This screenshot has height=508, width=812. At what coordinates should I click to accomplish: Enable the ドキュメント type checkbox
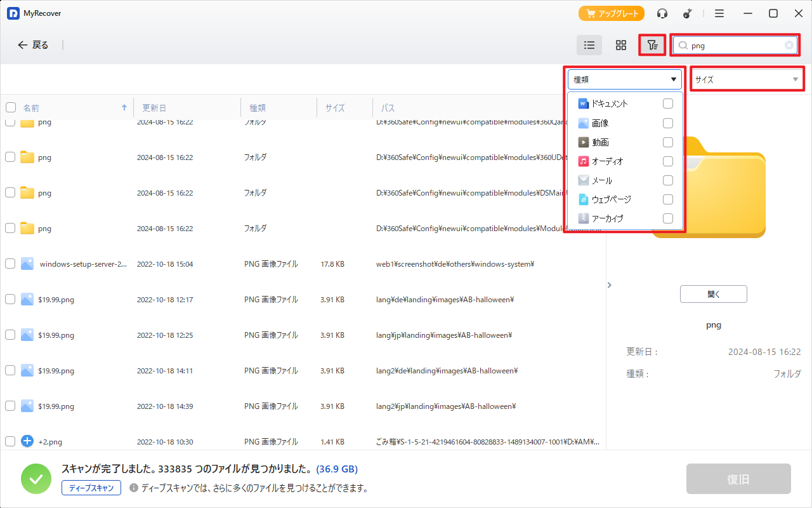(x=667, y=104)
